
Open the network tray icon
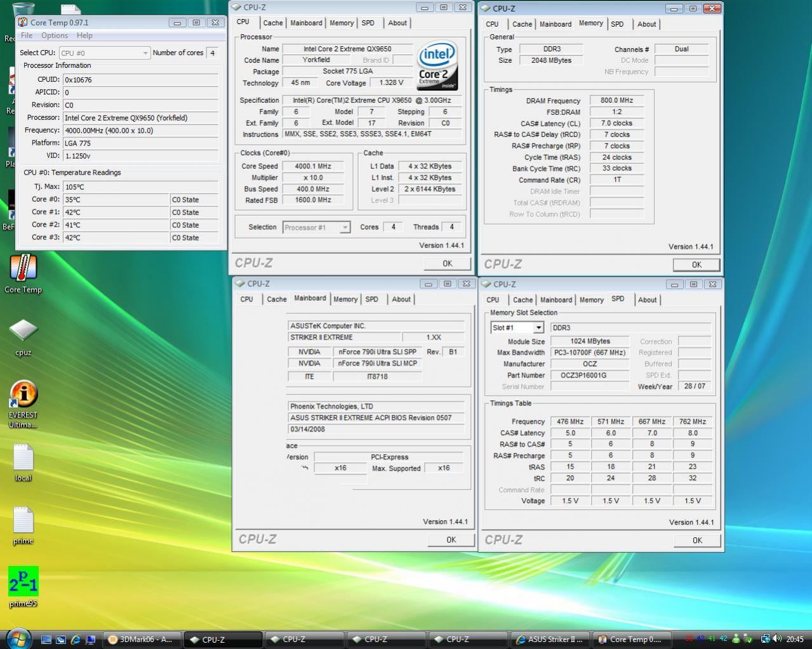click(x=765, y=639)
